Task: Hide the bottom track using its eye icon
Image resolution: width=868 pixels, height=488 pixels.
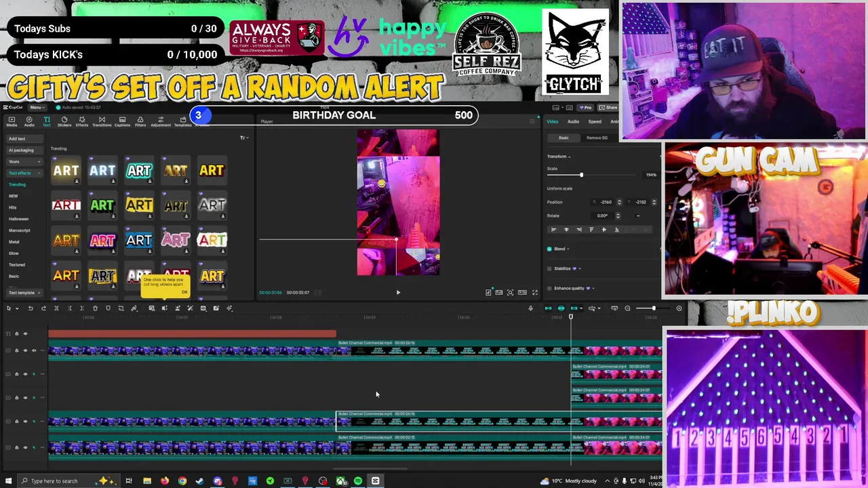Action: click(x=25, y=447)
